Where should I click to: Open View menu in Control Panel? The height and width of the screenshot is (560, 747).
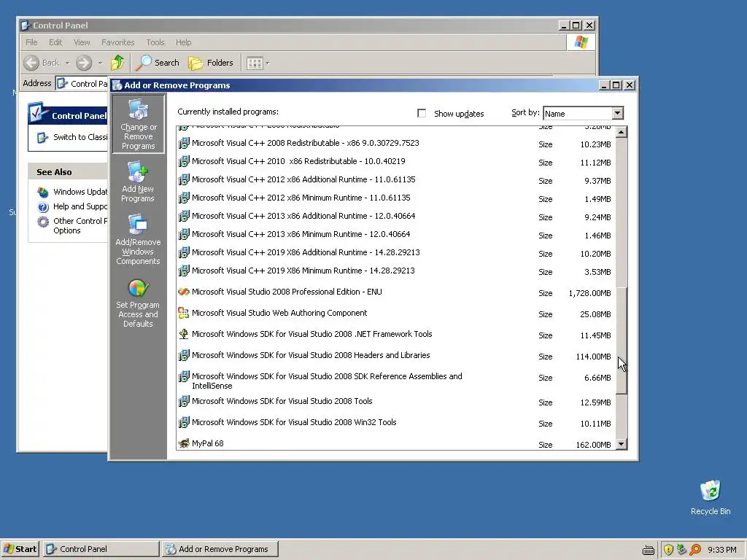82,42
